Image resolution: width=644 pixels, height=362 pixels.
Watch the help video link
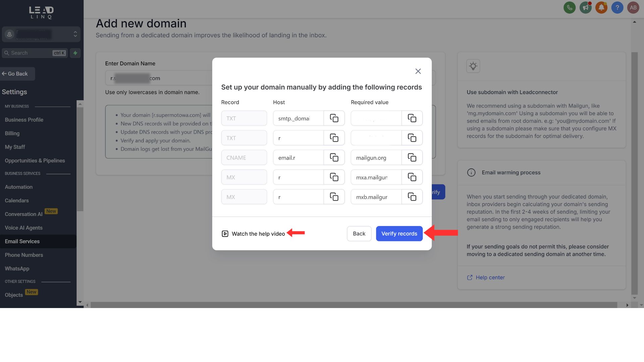(258, 234)
